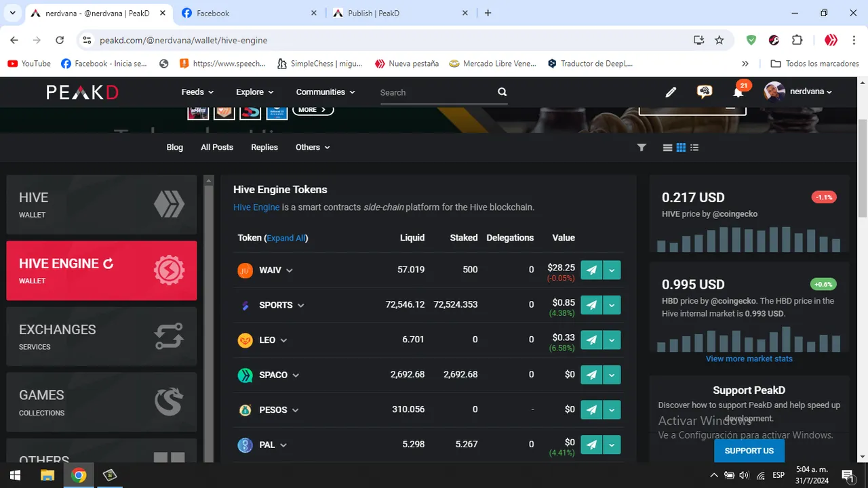Screen dimensions: 868x488
Task: Open the Replies tab
Action: 264,147
